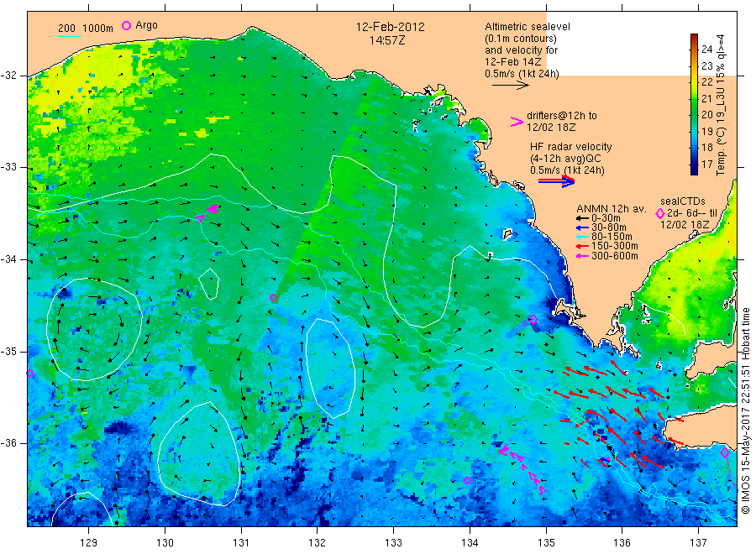Select seal CTD diamond near longitude 134.8

click(x=533, y=319)
